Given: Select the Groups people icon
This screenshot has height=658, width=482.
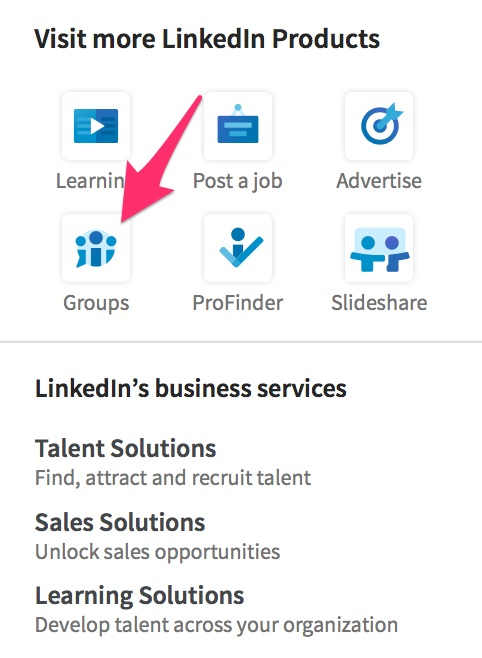Looking at the screenshot, I should tap(96, 248).
